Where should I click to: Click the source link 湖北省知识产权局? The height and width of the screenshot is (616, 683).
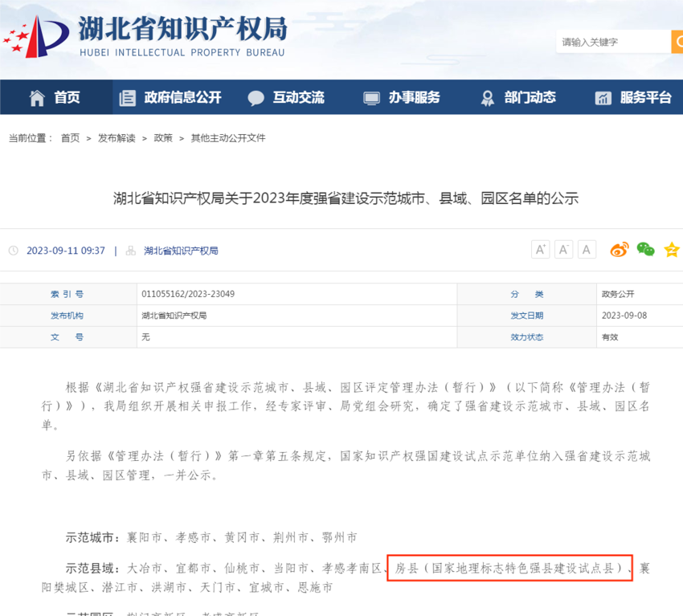tap(182, 251)
